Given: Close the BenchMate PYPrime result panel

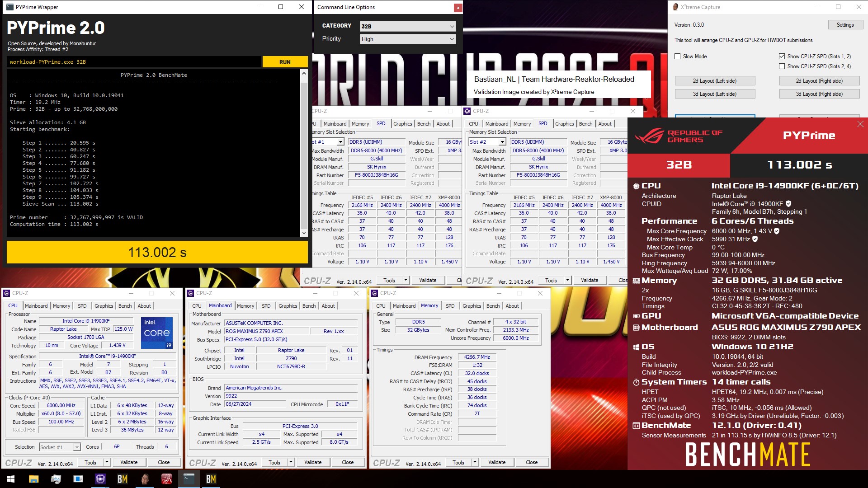Looking at the screenshot, I should tap(860, 124).
